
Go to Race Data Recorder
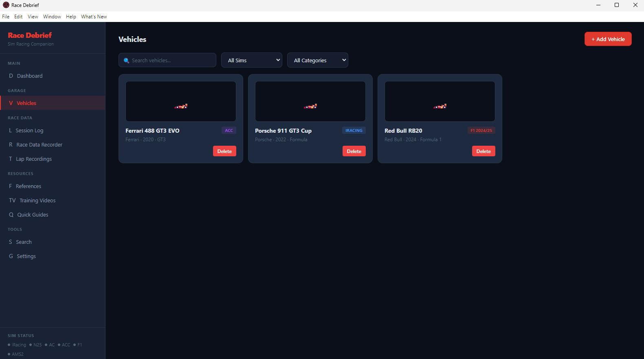pos(53,144)
